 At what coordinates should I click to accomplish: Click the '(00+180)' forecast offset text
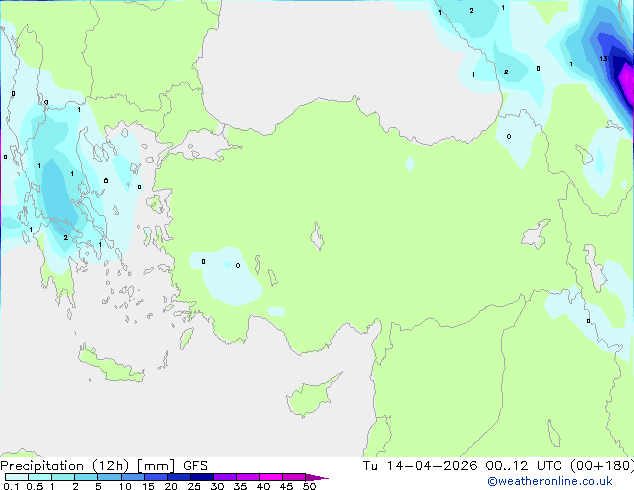click(x=602, y=466)
